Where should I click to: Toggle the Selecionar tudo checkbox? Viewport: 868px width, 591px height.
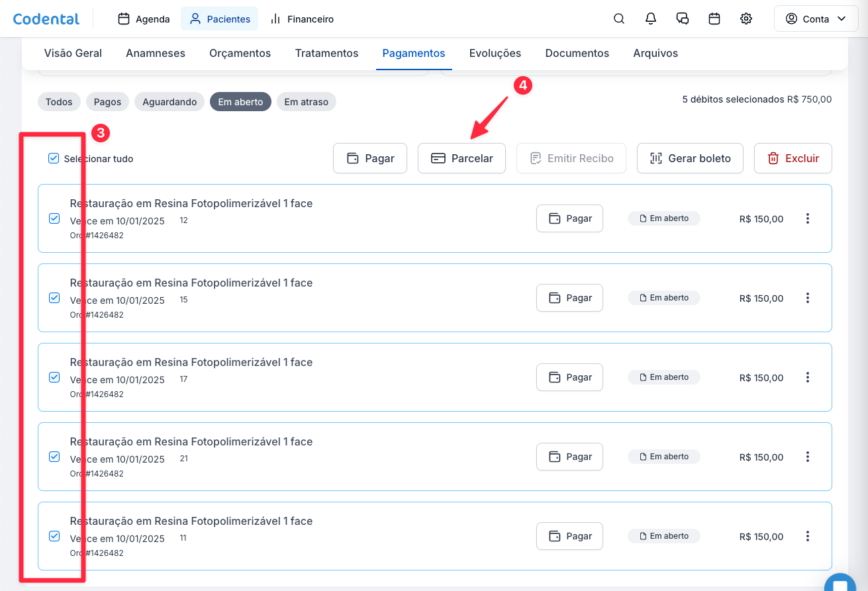(x=54, y=159)
